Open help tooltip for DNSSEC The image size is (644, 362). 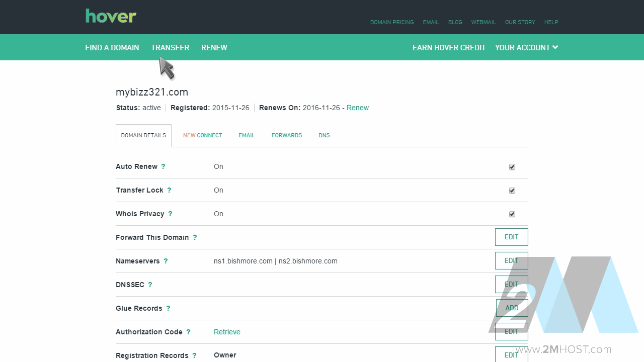(150, 285)
